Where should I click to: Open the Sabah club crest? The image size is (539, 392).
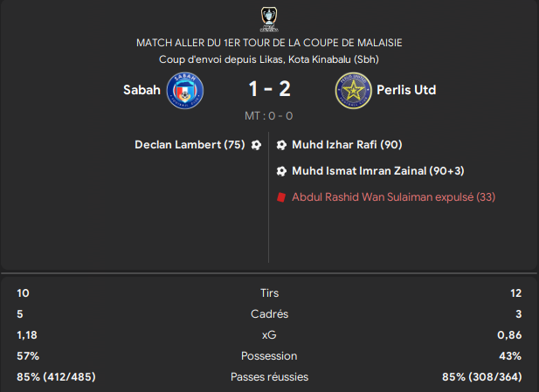point(185,90)
